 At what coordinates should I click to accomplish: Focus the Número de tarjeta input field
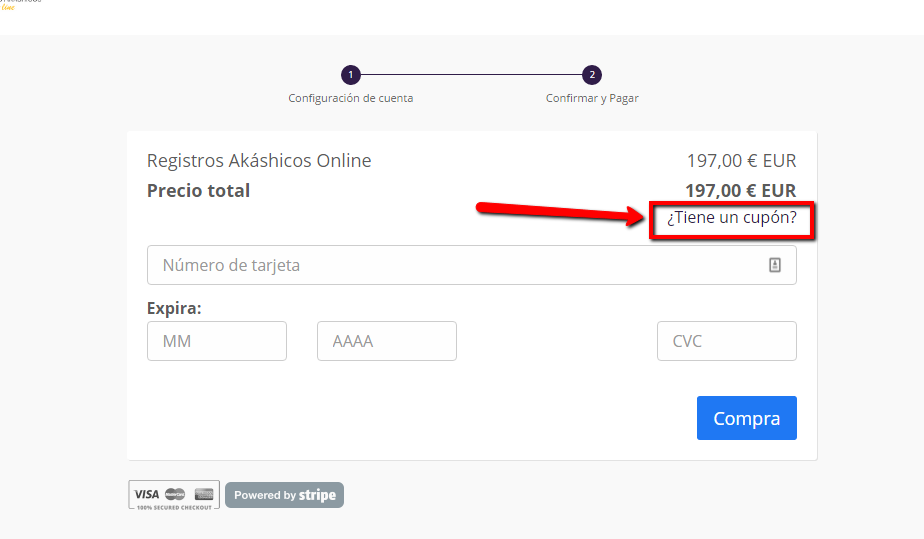[471, 265]
